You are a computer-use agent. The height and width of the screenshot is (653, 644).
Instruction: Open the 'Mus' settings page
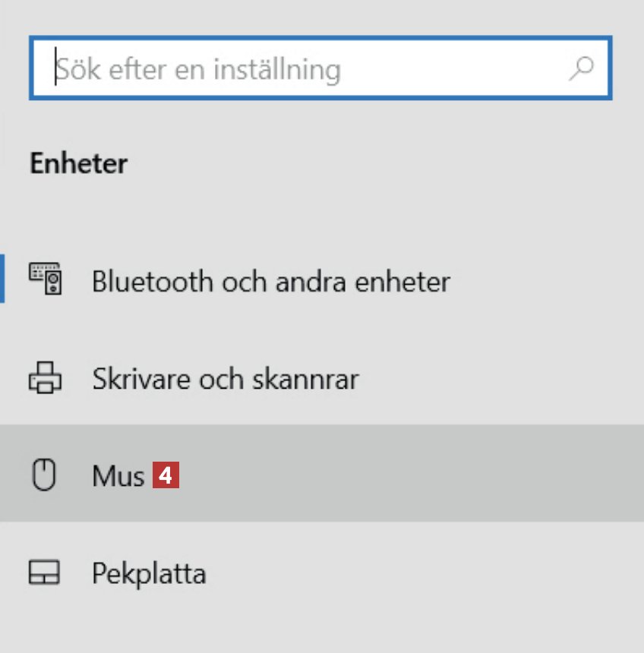(x=118, y=477)
